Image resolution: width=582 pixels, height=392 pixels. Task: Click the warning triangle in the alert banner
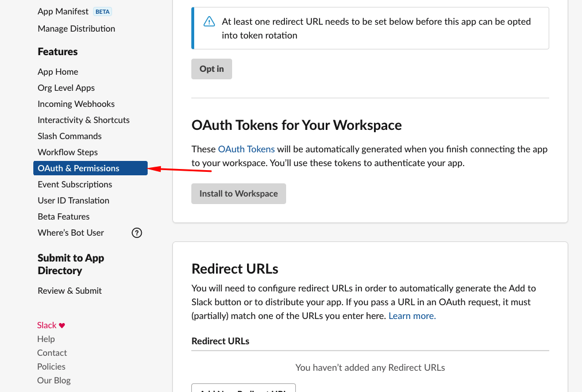click(x=209, y=21)
